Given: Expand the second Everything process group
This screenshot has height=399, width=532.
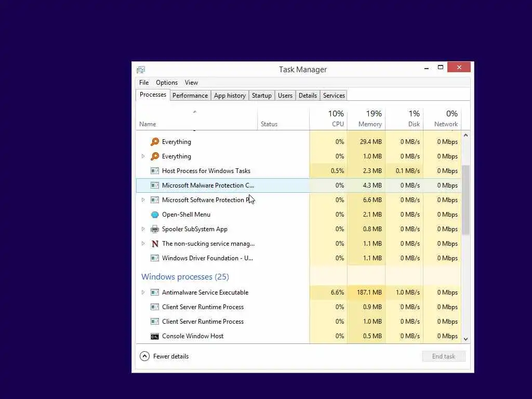Looking at the screenshot, I should pos(143,156).
